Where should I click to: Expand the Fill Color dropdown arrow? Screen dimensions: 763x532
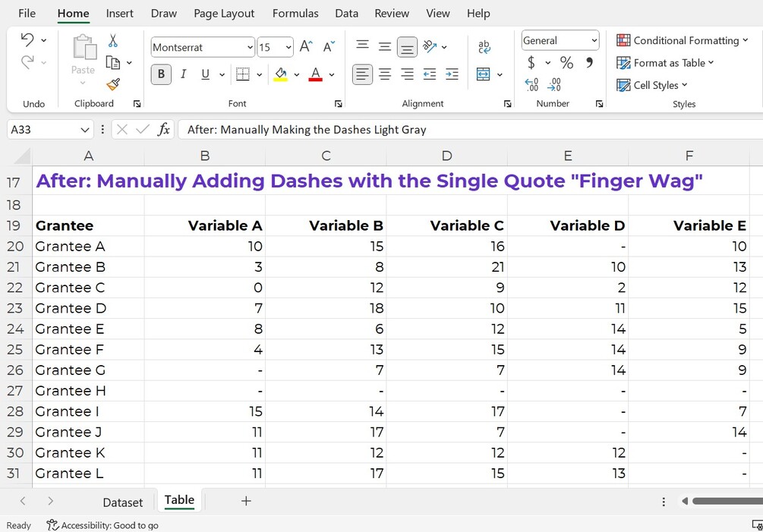click(296, 74)
